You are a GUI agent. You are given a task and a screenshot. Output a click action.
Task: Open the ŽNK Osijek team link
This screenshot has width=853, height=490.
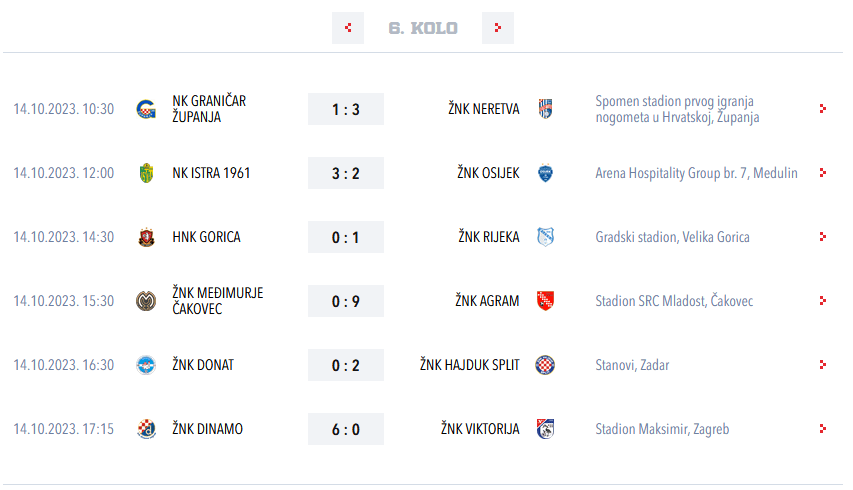(x=488, y=173)
